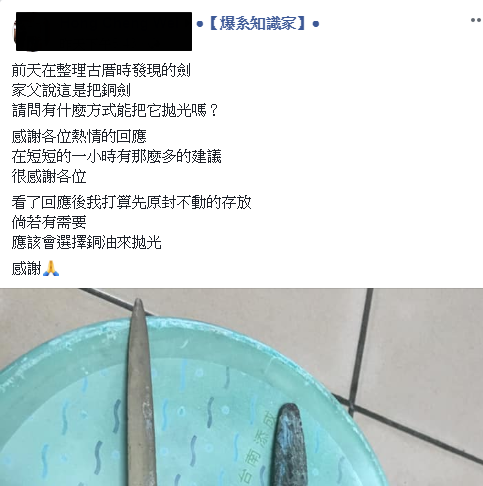Click the question 請問有什麼方式能把它拋光嗎？
The height and width of the screenshot is (486, 483).
[x=115, y=110]
